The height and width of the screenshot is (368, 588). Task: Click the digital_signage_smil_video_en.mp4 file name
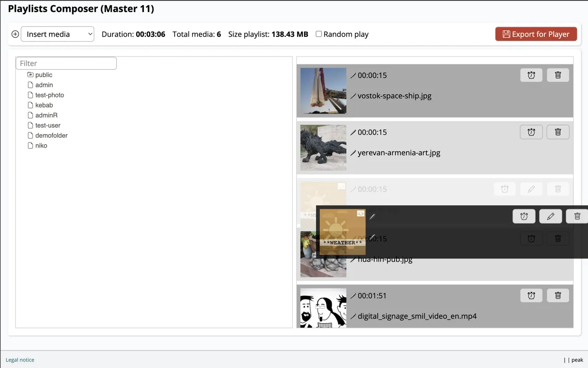[x=417, y=317]
